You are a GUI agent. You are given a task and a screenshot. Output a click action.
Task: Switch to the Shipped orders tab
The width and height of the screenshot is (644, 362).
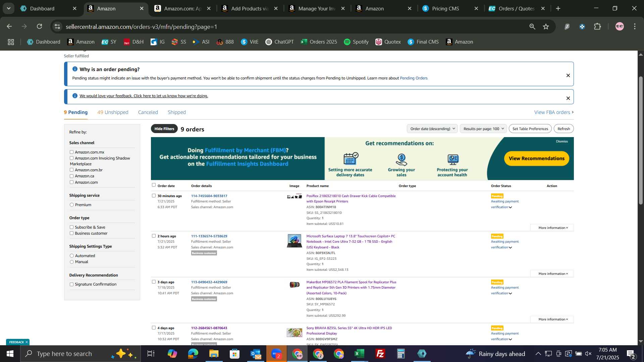pyautogui.click(x=177, y=112)
